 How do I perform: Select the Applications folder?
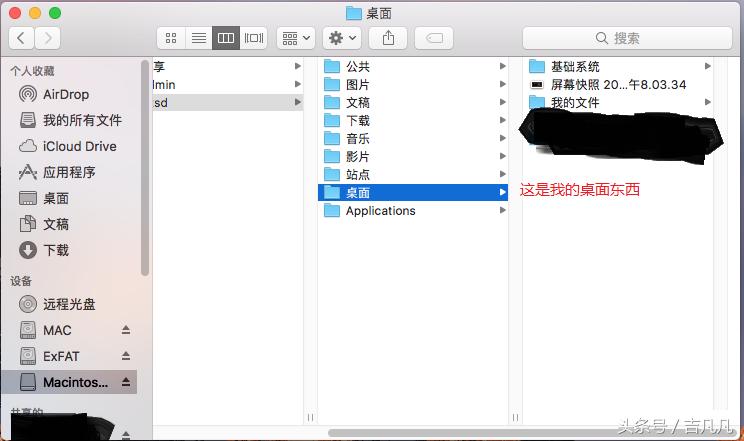413,211
